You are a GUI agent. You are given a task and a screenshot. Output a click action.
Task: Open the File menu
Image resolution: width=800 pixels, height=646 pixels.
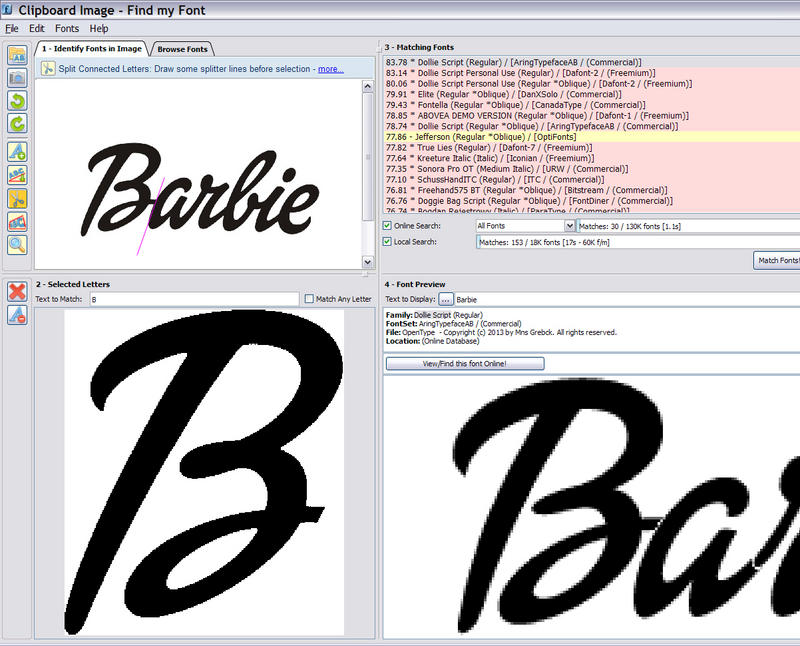click(x=11, y=29)
